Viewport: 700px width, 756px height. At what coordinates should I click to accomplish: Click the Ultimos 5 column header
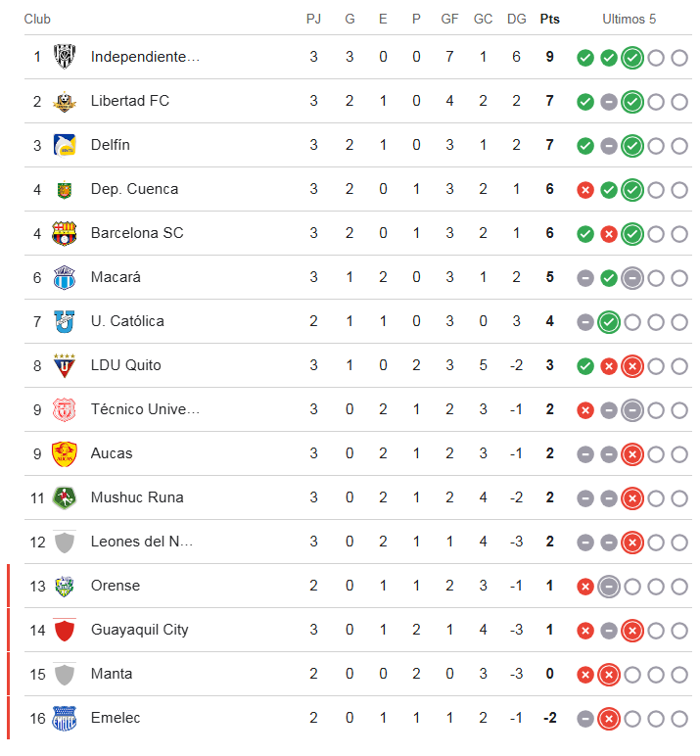(630, 19)
